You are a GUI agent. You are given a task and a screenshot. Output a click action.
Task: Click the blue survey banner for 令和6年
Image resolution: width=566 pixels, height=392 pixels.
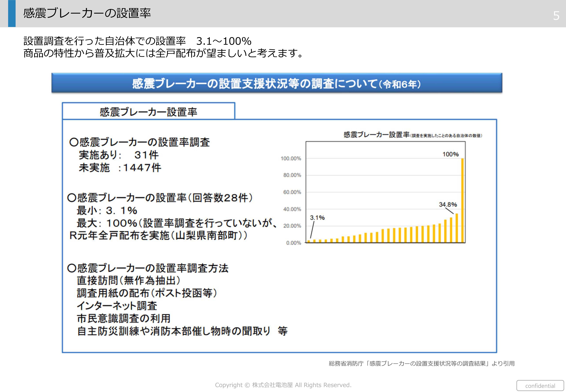[x=276, y=83]
